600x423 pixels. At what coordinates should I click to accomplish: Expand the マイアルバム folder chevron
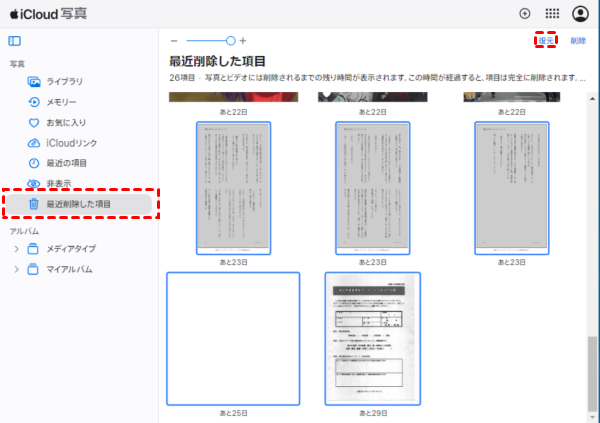[x=16, y=269]
